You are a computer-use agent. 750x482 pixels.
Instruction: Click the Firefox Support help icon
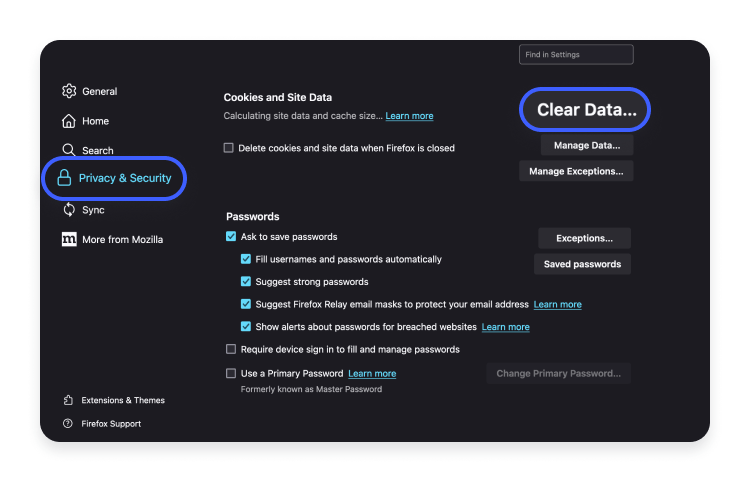pos(68,424)
